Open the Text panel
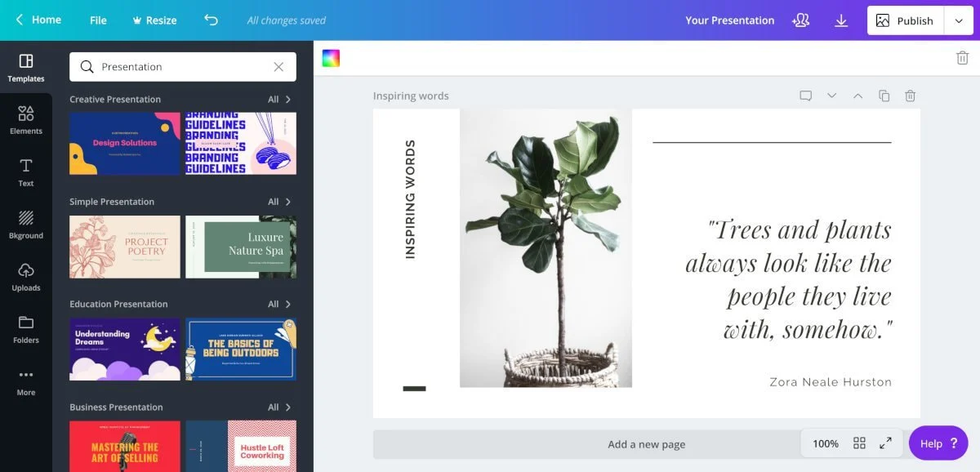The height and width of the screenshot is (472, 980). click(x=26, y=173)
